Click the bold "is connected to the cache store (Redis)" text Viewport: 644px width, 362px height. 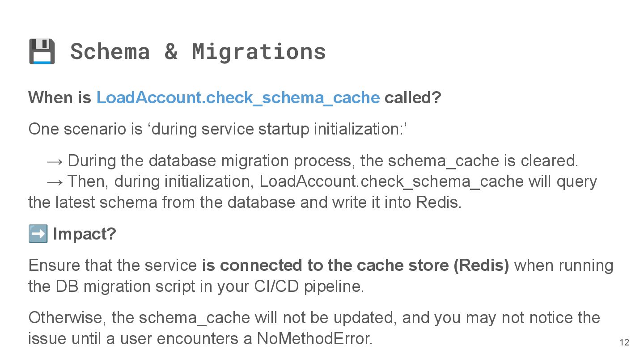[356, 265]
